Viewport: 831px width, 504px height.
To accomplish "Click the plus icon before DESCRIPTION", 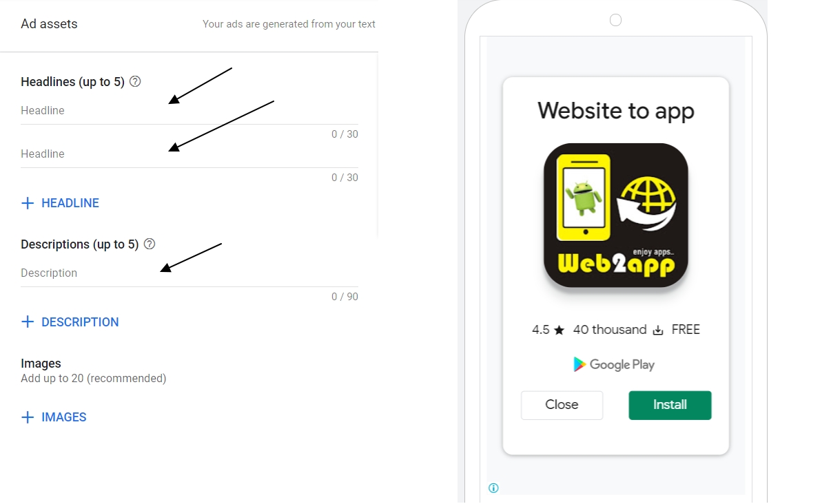I will coord(28,322).
